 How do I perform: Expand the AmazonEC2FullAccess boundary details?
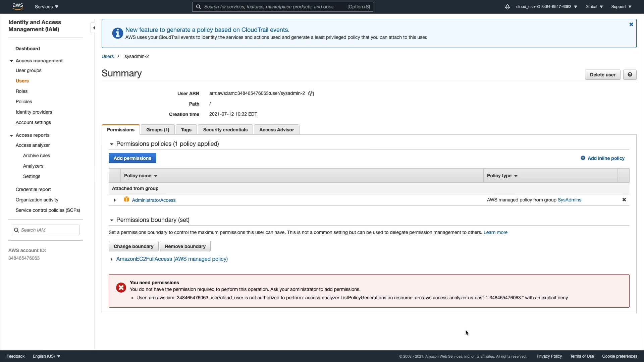111,259
